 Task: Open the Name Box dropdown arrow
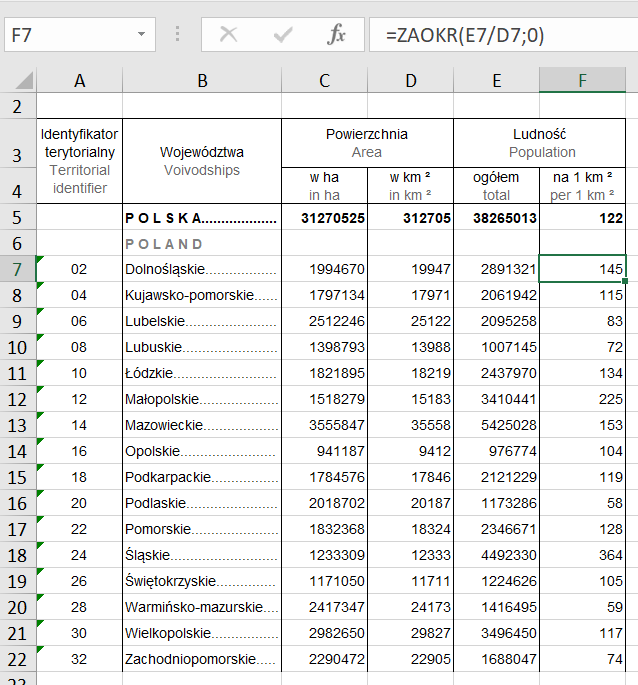point(140,35)
